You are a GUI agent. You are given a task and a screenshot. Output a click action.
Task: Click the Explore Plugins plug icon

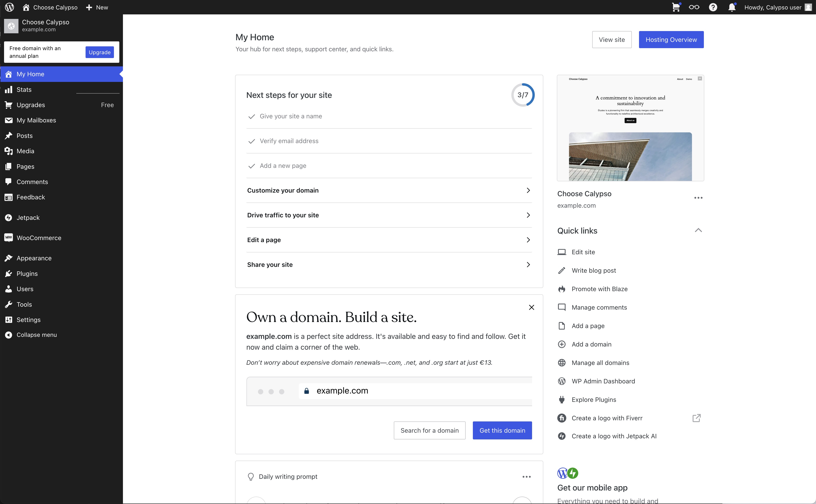[x=562, y=400]
